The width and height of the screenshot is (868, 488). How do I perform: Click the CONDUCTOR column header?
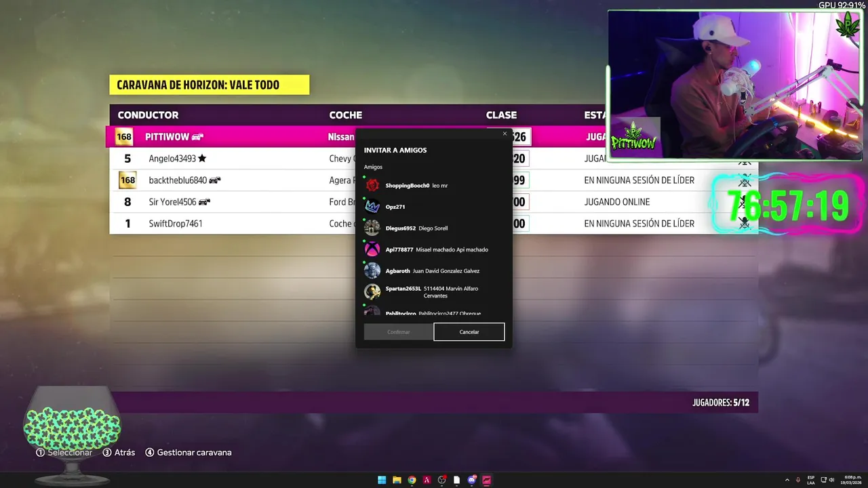148,115
